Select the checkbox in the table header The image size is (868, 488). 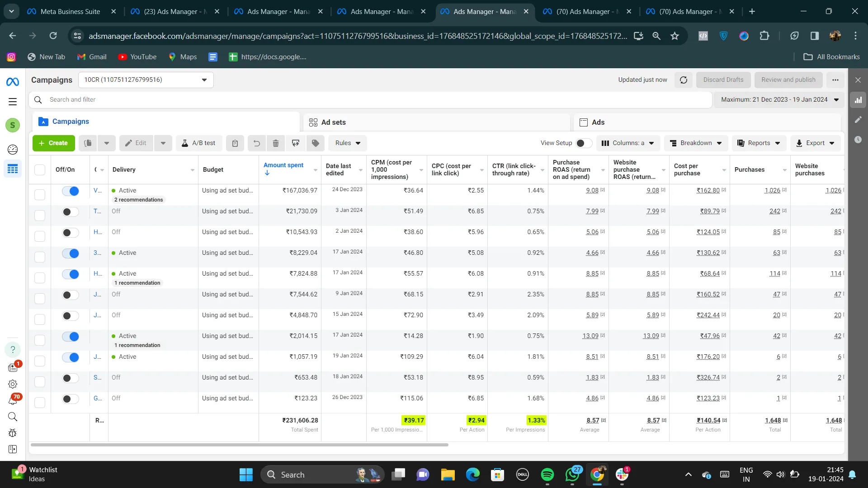point(40,170)
